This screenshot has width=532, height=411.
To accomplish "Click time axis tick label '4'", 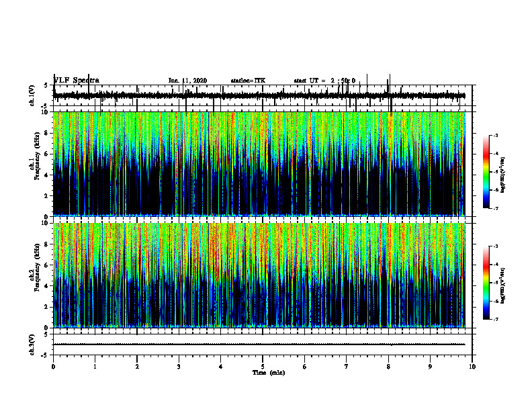I will [221, 367].
